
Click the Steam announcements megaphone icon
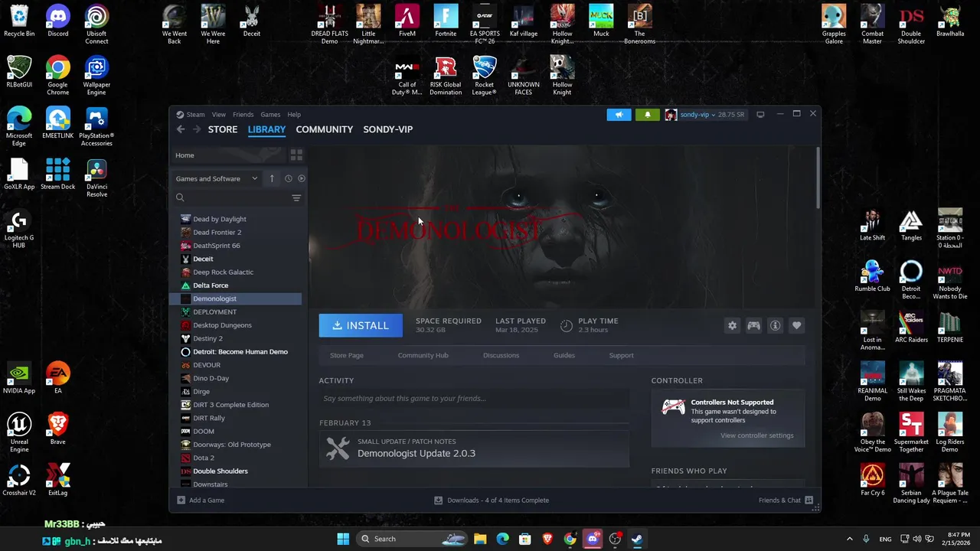(619, 115)
